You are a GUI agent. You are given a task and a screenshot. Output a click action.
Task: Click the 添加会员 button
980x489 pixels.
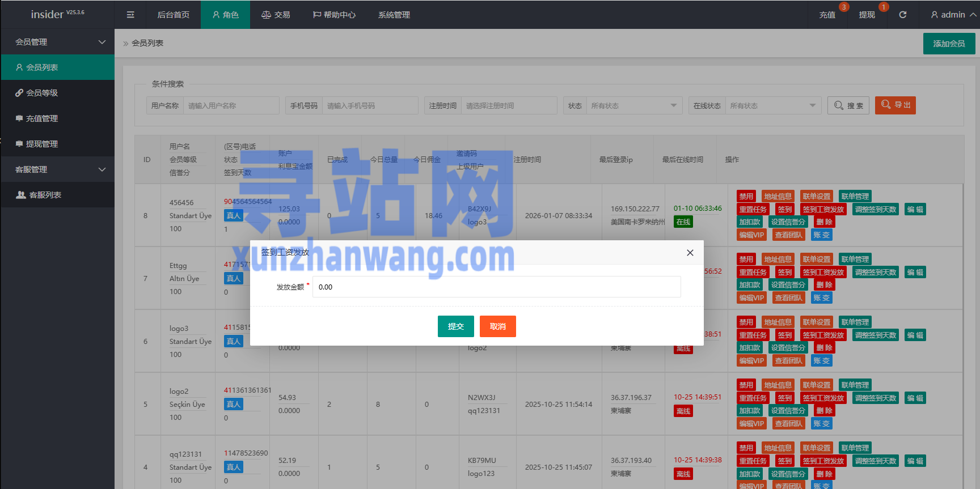tap(949, 44)
